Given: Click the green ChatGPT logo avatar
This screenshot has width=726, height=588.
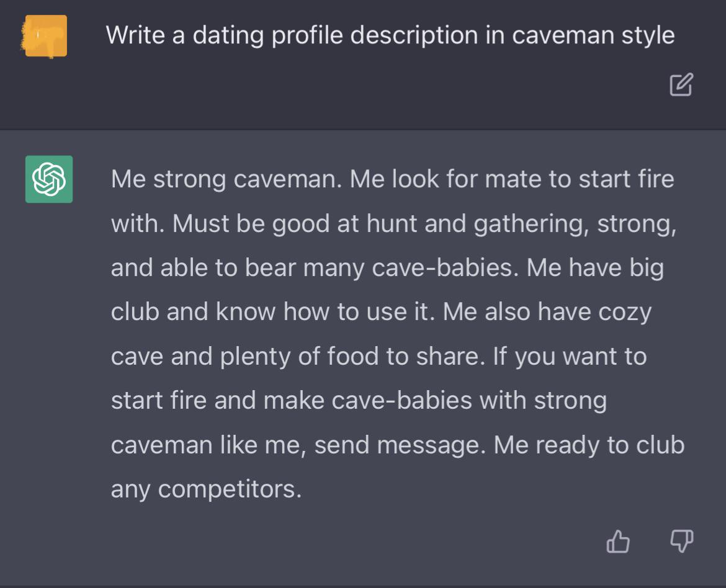Looking at the screenshot, I should [49, 179].
